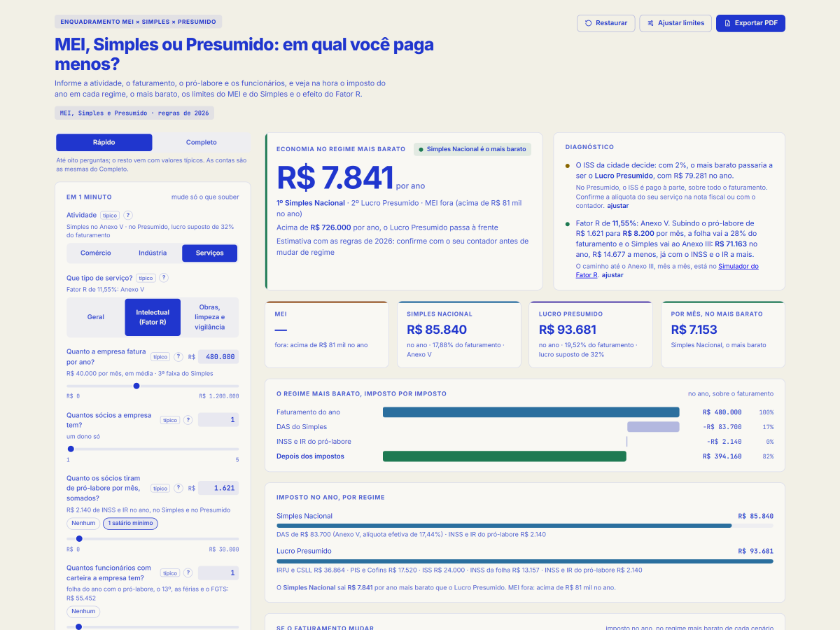Image resolution: width=840 pixels, height=630 pixels.
Task: Focus the yearly revenue field showing 480.000
Action: point(218,357)
